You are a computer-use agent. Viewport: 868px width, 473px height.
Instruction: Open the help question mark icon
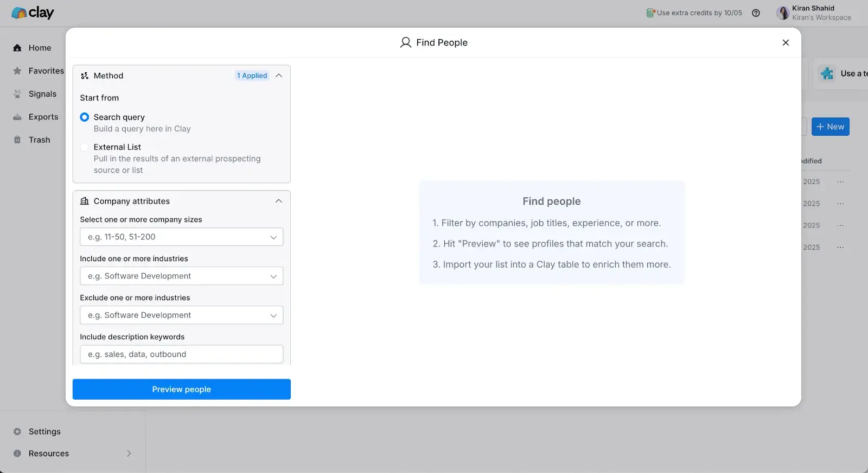(756, 13)
